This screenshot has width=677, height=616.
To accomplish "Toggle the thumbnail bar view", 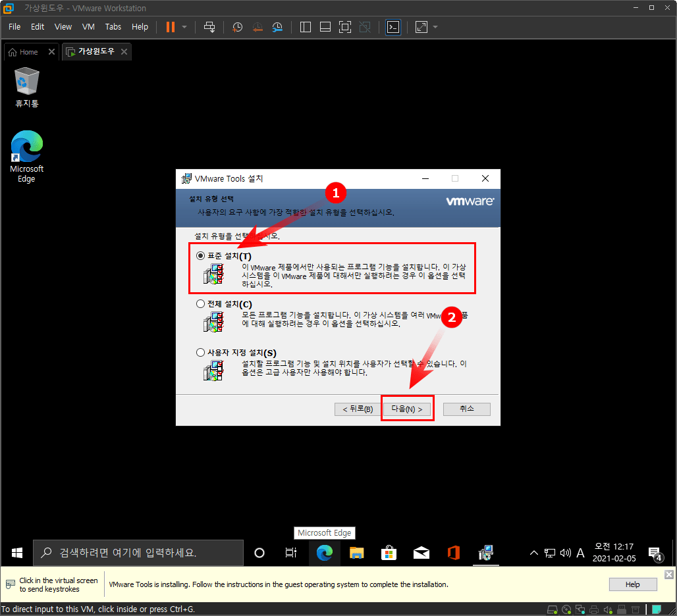I will point(325,27).
